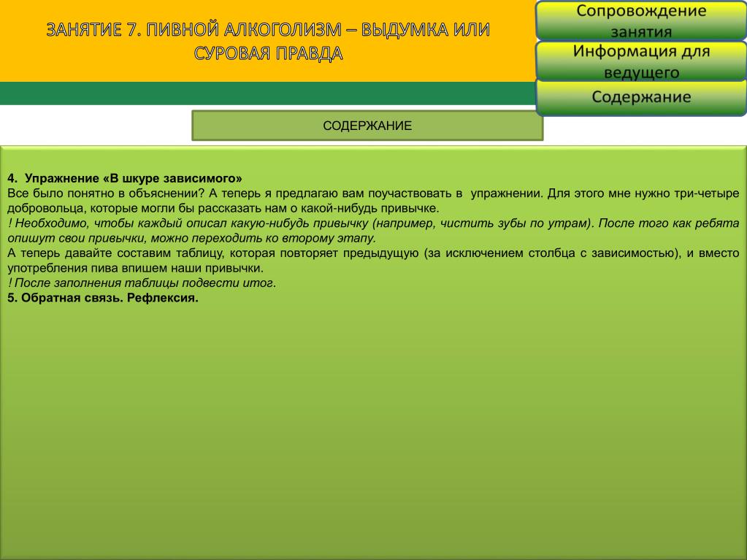Click the slide title «ЗАНЯТИЕ 7. ПИВНОЙ АЛКОГОЛИЗМ»

(x=194, y=30)
